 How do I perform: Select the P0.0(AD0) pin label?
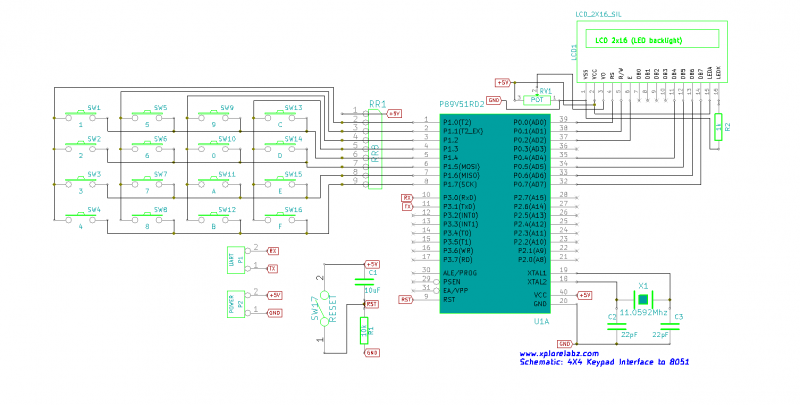(530, 122)
